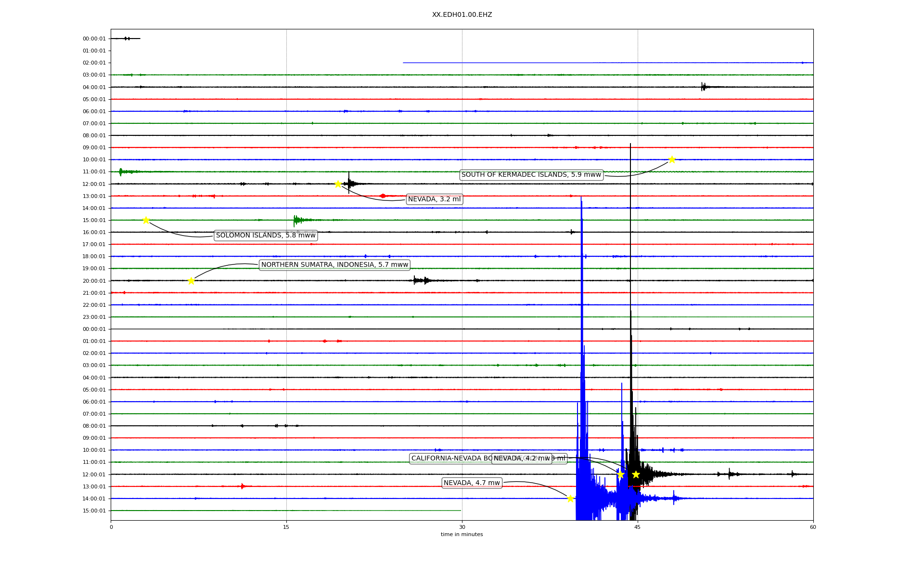Click the 17:00:01 row time label
Screen dimensions: 924x578
(x=94, y=245)
